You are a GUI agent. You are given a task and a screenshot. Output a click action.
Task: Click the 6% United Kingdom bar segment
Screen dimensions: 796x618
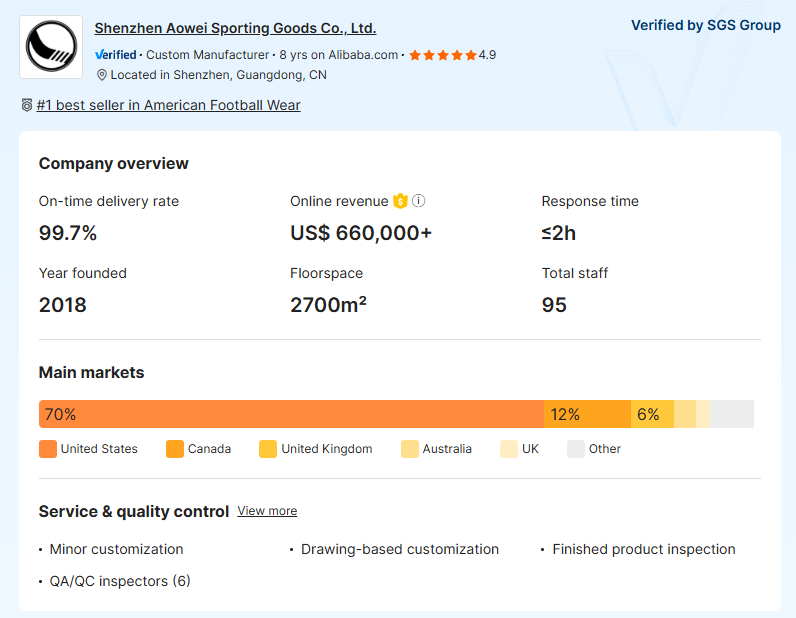[652, 414]
